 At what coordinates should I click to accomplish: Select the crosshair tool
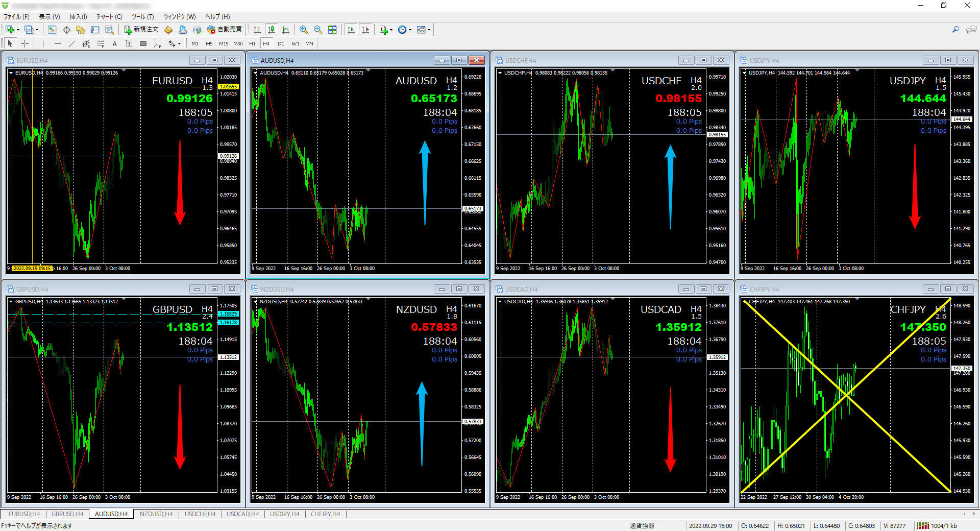(x=24, y=44)
